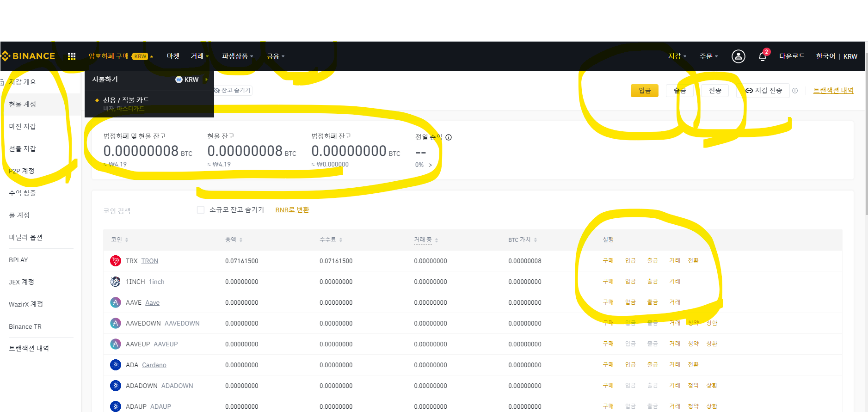
Task: Select 현물 계정 in the sidebar
Action: tap(41, 105)
